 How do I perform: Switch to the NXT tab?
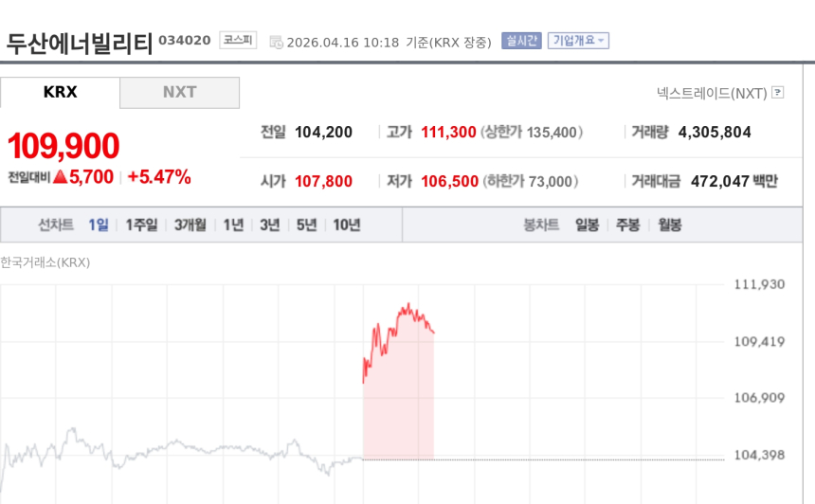pyautogui.click(x=179, y=93)
